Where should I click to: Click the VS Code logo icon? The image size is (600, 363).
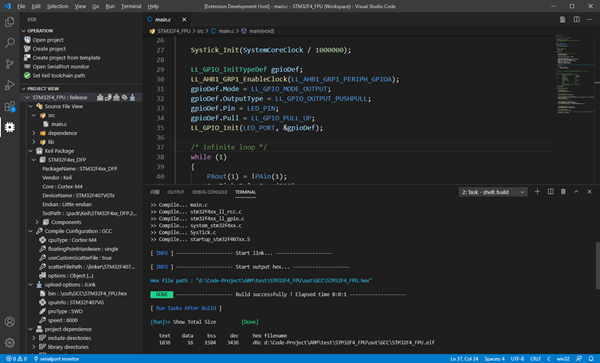pos(7,6)
